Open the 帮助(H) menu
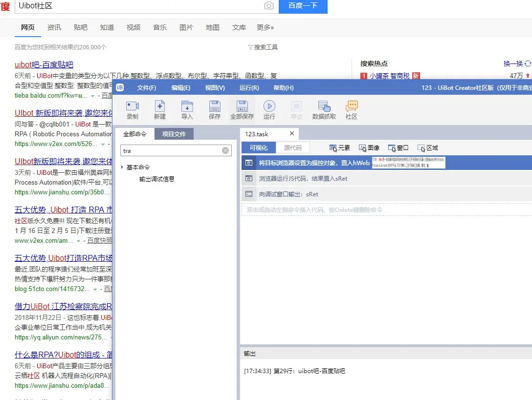This screenshot has width=532, height=400. click(x=284, y=88)
